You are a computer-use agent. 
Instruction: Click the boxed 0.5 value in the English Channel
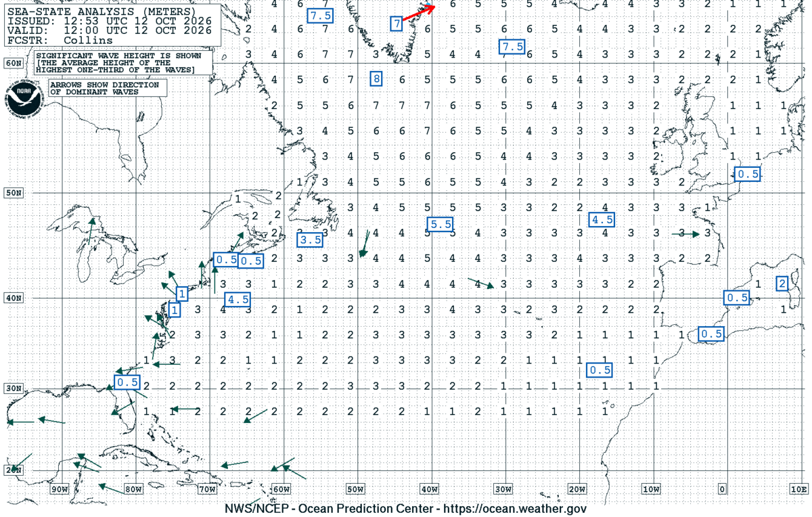pos(748,174)
